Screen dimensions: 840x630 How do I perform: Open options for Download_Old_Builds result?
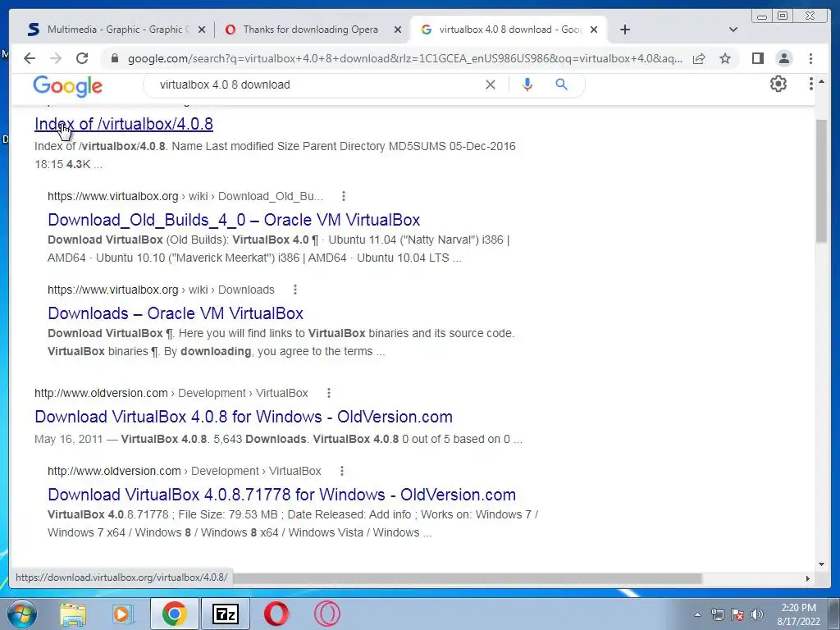coord(344,196)
